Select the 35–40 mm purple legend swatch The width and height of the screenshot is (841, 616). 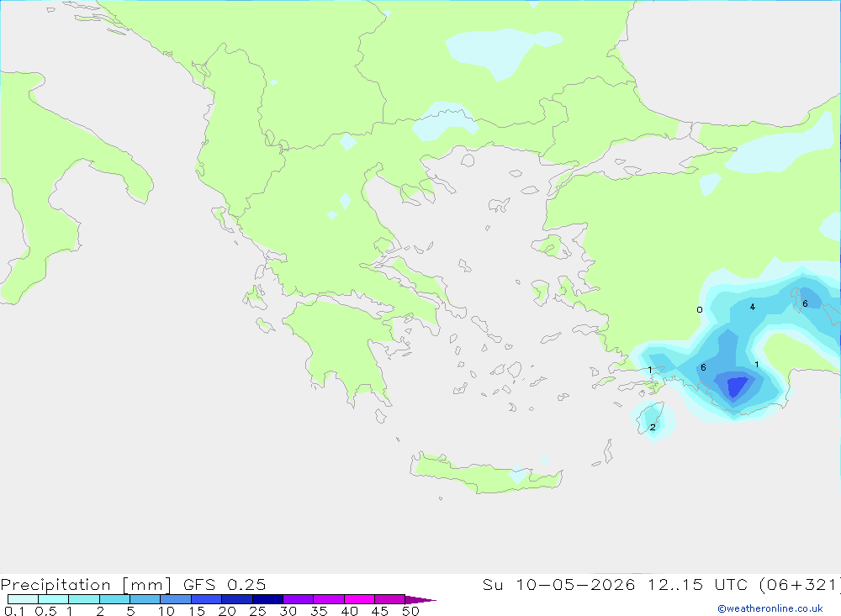click(328, 599)
